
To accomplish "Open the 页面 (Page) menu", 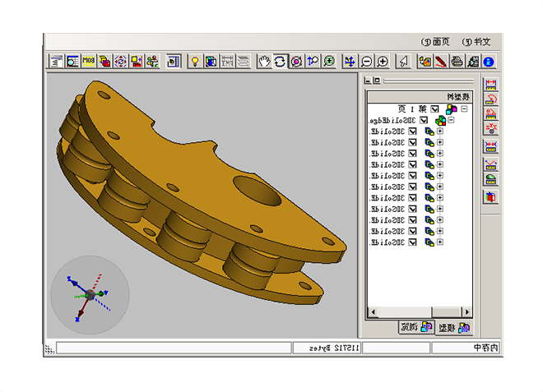I will point(436,41).
